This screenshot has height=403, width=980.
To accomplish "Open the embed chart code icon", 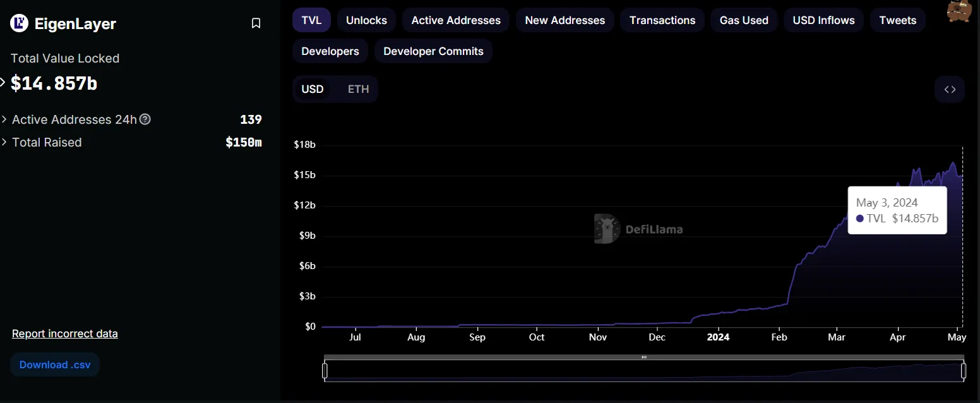I will 950,89.
